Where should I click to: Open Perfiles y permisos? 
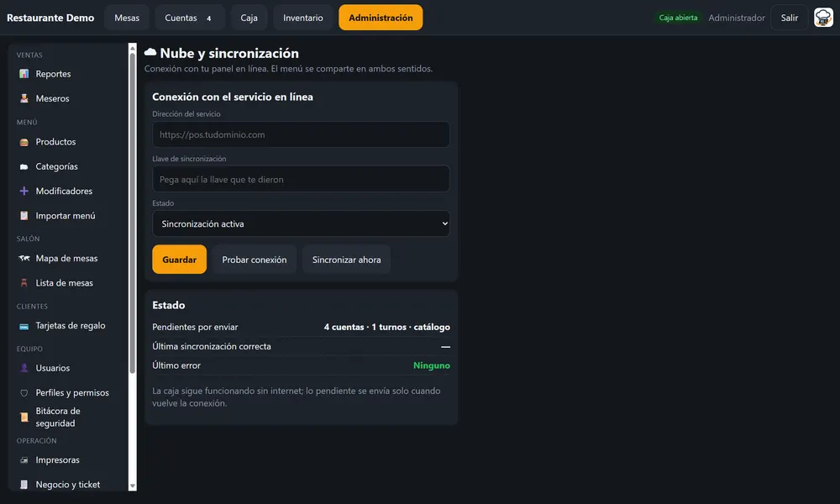click(x=67, y=392)
